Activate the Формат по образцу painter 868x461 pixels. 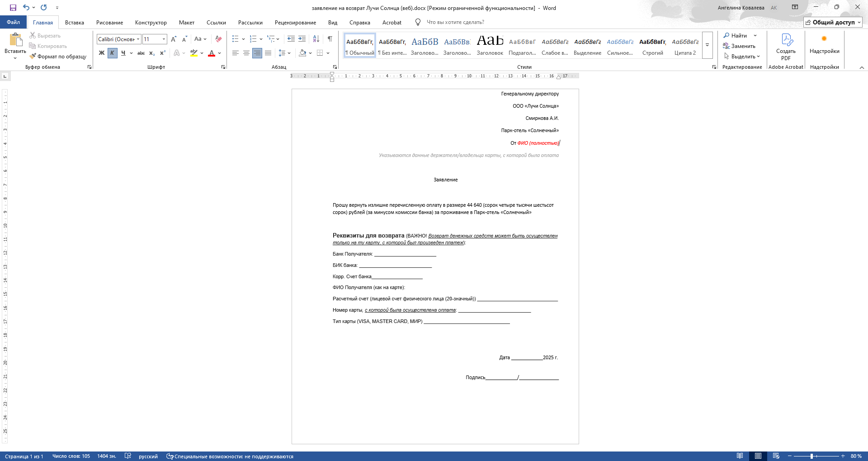tap(58, 57)
